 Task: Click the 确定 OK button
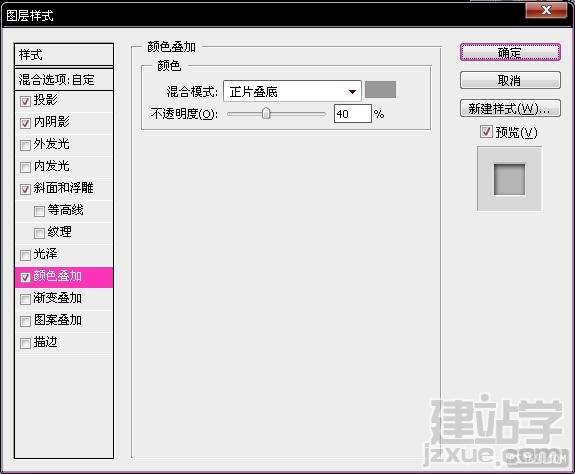[510, 52]
